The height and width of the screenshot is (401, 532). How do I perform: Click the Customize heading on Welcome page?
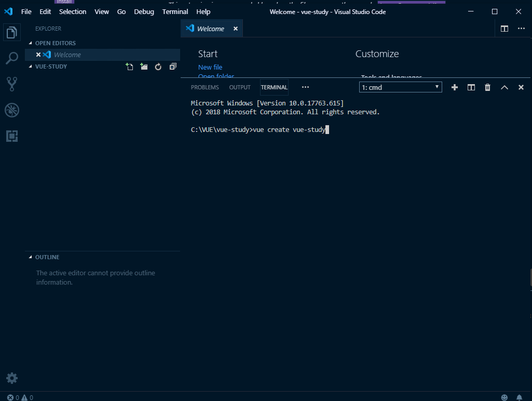click(x=377, y=54)
